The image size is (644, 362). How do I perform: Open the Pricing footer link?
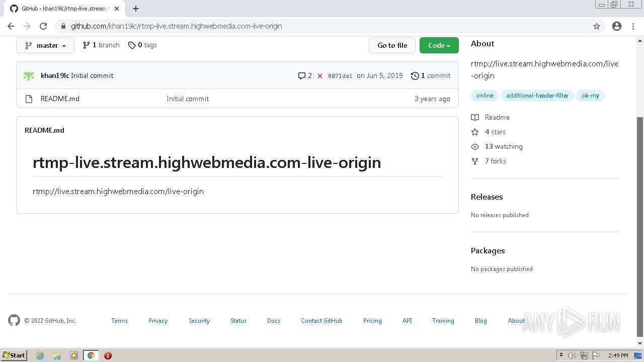[x=372, y=321]
